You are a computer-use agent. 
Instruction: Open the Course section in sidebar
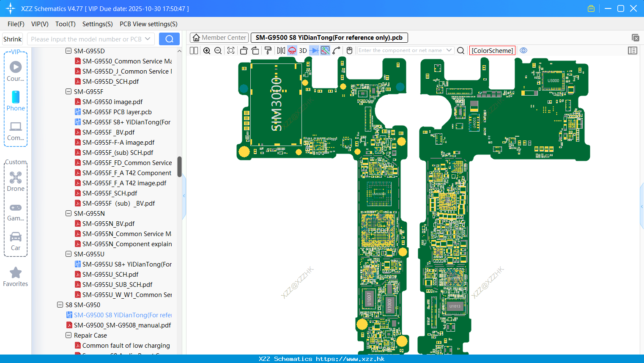pyautogui.click(x=16, y=71)
